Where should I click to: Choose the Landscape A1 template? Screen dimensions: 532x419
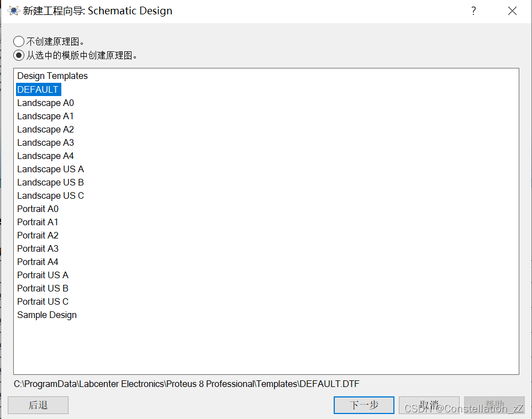[x=45, y=116]
